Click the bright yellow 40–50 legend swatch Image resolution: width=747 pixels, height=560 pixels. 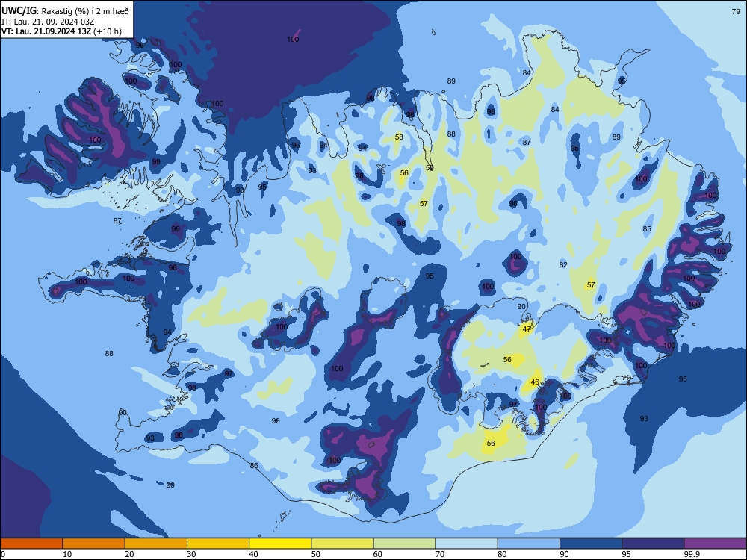(280, 544)
